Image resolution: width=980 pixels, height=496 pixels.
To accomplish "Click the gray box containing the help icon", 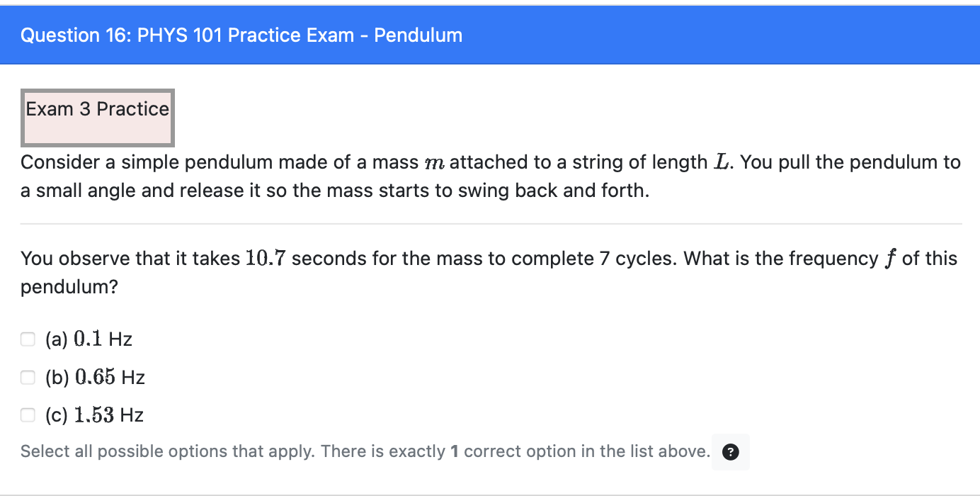I will 731,451.
